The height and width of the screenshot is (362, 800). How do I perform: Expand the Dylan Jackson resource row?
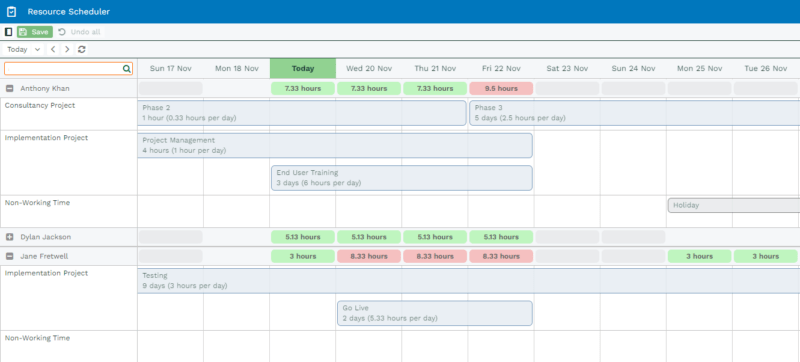(x=10, y=237)
